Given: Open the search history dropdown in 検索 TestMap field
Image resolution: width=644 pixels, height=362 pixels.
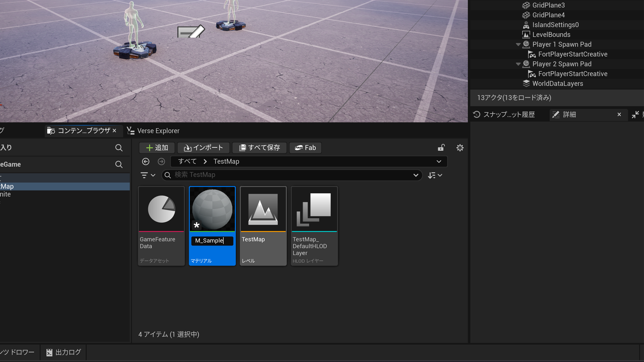Looking at the screenshot, I should [x=416, y=175].
